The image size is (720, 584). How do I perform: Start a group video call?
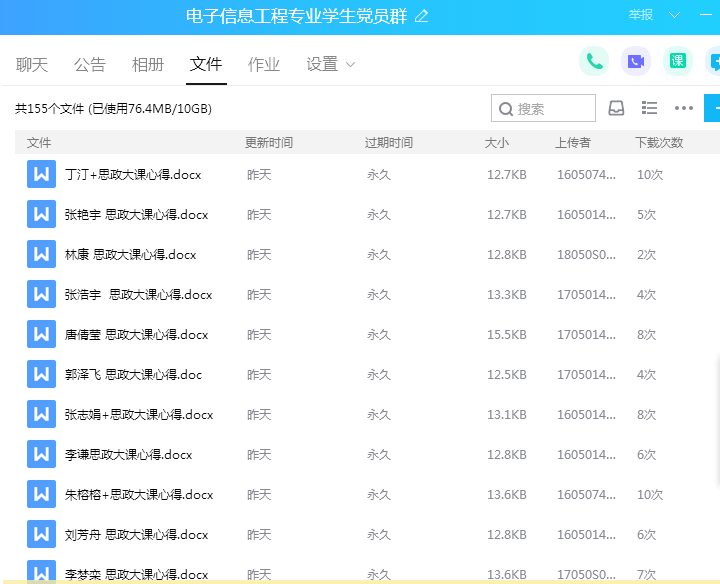636,62
